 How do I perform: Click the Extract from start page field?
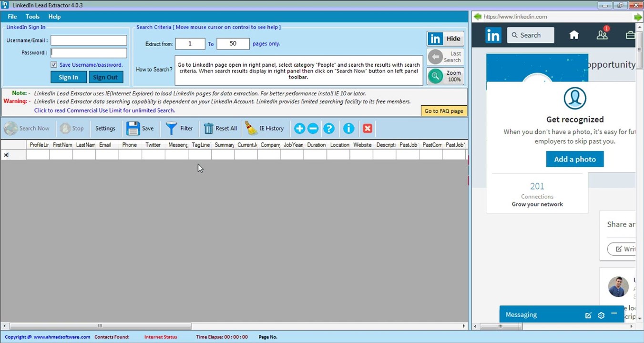click(x=190, y=44)
